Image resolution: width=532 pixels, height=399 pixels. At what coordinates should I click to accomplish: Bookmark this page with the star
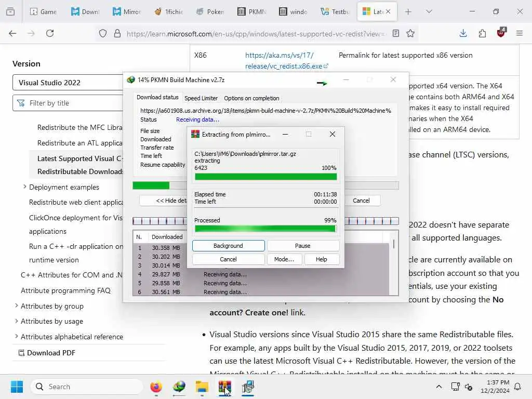[410, 33]
